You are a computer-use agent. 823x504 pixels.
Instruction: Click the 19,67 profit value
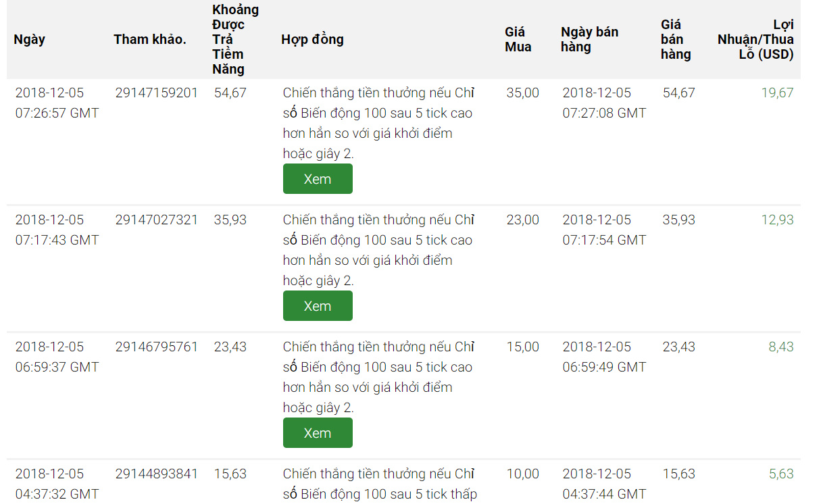pyautogui.click(x=777, y=93)
